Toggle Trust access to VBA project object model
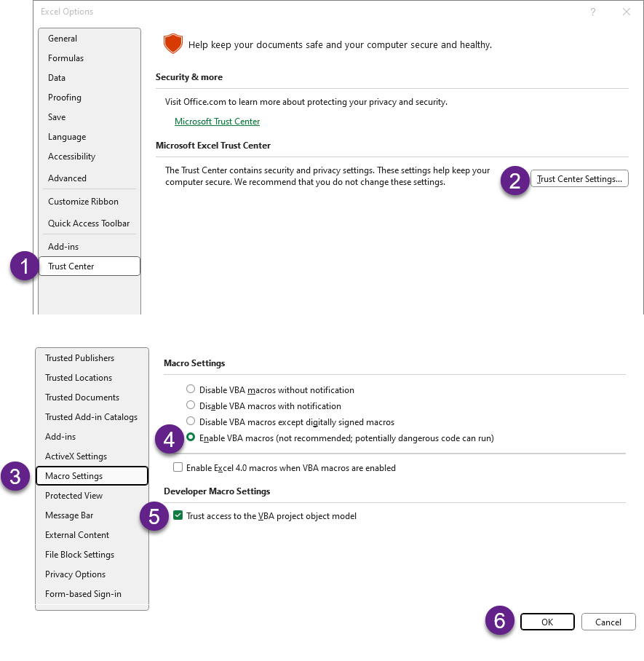 178,516
